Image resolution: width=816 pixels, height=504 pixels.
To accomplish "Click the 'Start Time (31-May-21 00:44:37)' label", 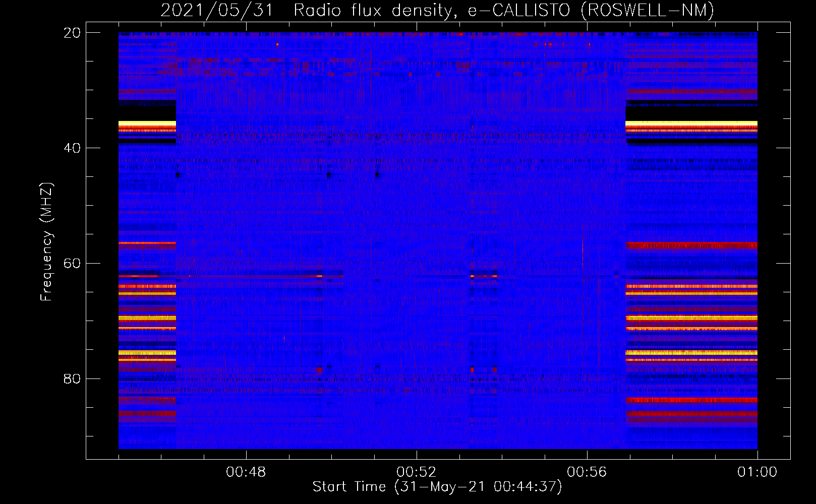I will [x=437, y=487].
